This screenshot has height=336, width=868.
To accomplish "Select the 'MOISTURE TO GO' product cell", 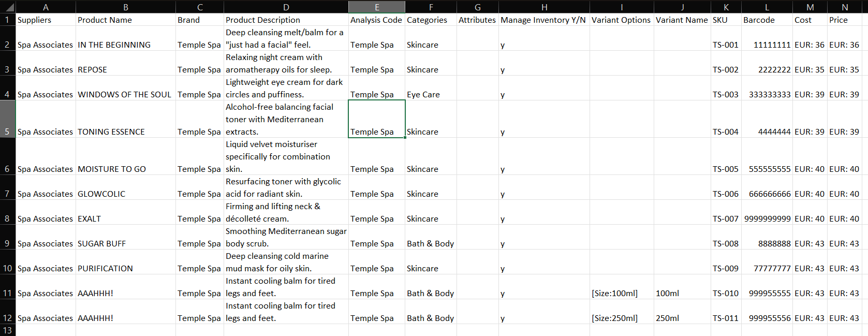I will point(126,156).
